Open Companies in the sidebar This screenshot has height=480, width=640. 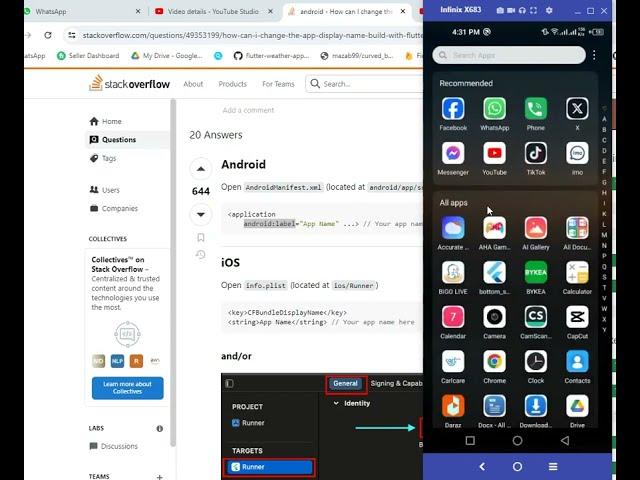tap(113, 208)
